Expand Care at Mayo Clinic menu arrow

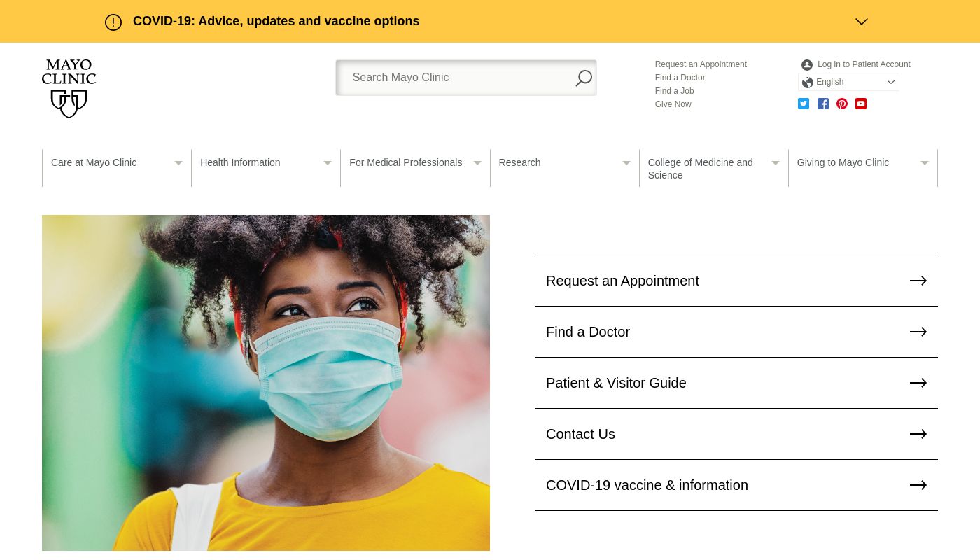coord(178,163)
